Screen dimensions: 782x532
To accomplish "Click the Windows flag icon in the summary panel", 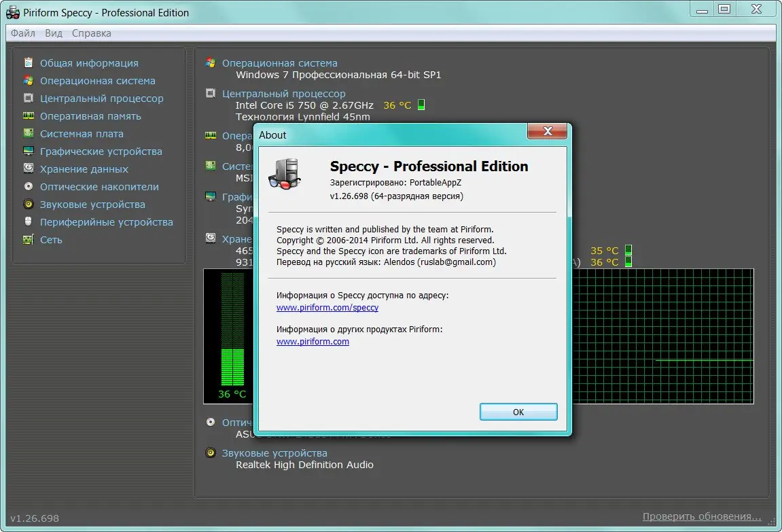I will pyautogui.click(x=211, y=63).
